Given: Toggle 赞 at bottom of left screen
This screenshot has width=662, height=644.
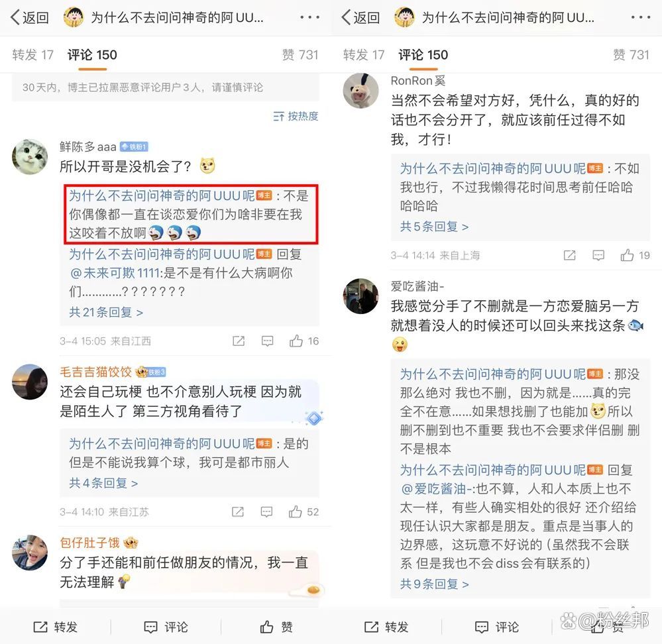Looking at the screenshot, I should coord(276,627).
